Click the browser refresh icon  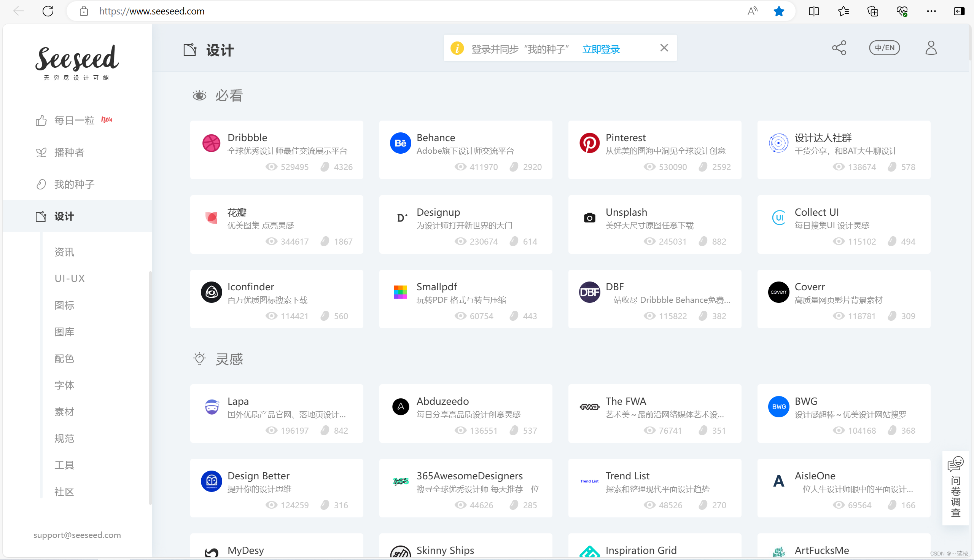point(48,11)
